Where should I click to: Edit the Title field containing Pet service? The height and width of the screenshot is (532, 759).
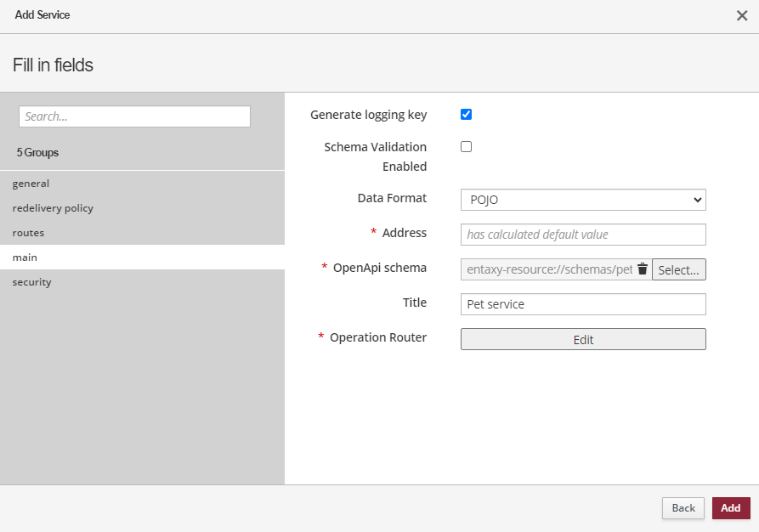583,303
